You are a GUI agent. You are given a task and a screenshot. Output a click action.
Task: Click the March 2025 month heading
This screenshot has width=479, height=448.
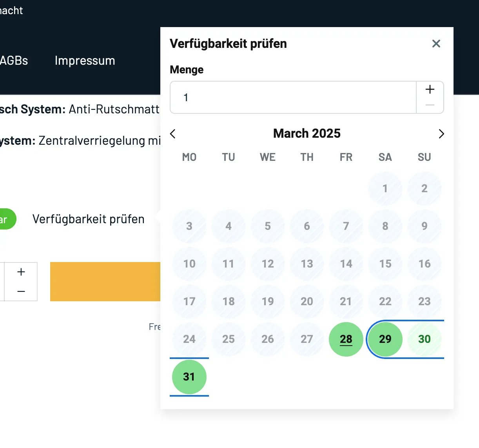(x=307, y=133)
